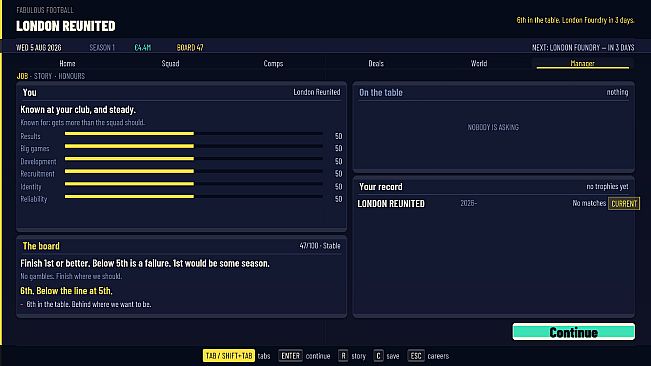The height and width of the screenshot is (366, 651).
Task: Click the 'SEASON 1' label
Action: pyautogui.click(x=102, y=47)
